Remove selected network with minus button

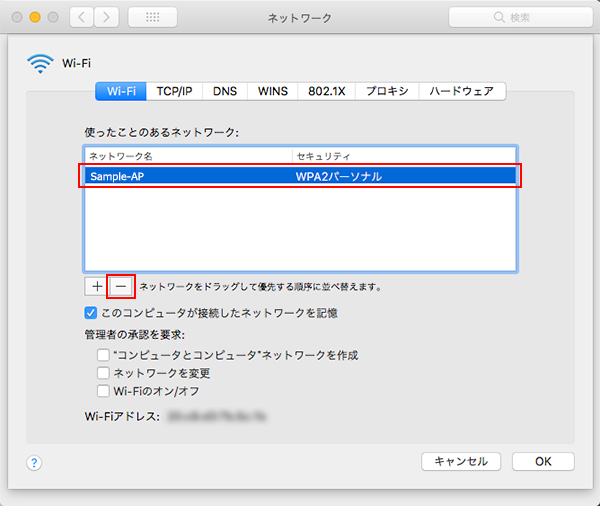pyautogui.click(x=121, y=286)
